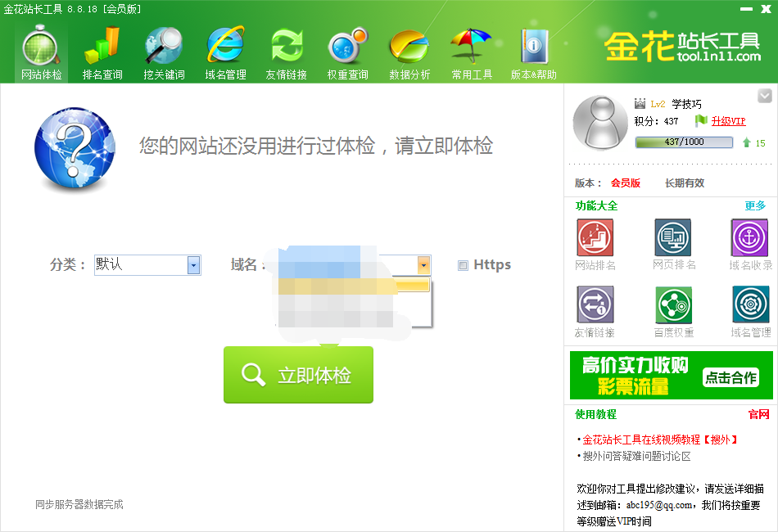Open the 官网 link
778x532 pixels.
758,414
